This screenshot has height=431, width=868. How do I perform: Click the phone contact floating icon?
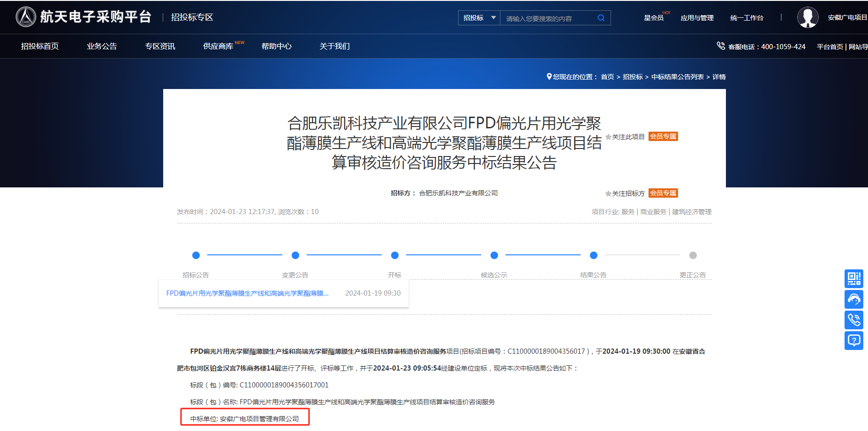click(x=853, y=320)
